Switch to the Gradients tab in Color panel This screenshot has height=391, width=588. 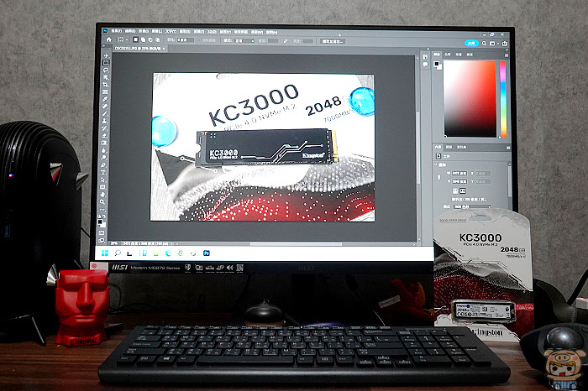pos(459,55)
